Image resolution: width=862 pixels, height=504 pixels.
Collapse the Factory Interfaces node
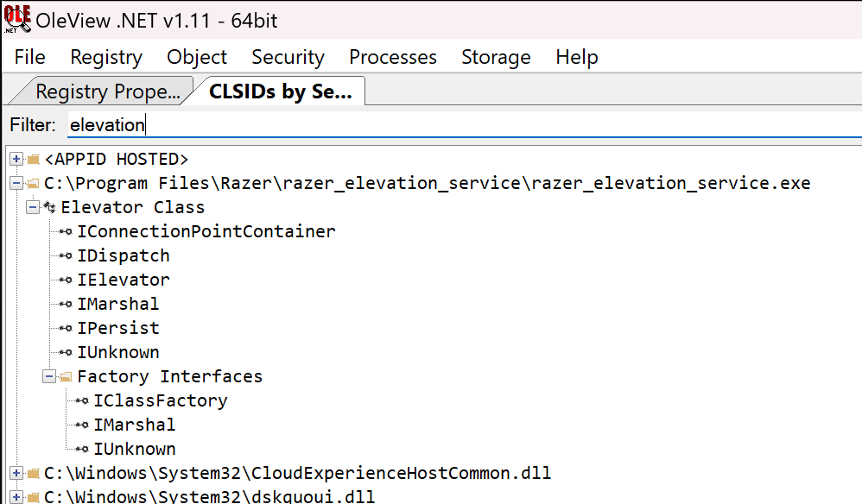point(49,377)
